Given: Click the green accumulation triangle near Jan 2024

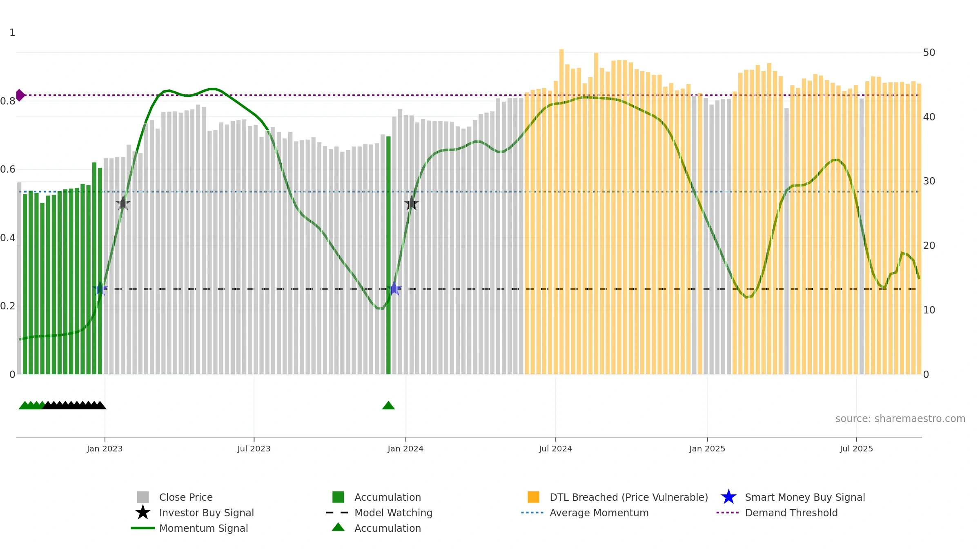Looking at the screenshot, I should pyautogui.click(x=388, y=405).
